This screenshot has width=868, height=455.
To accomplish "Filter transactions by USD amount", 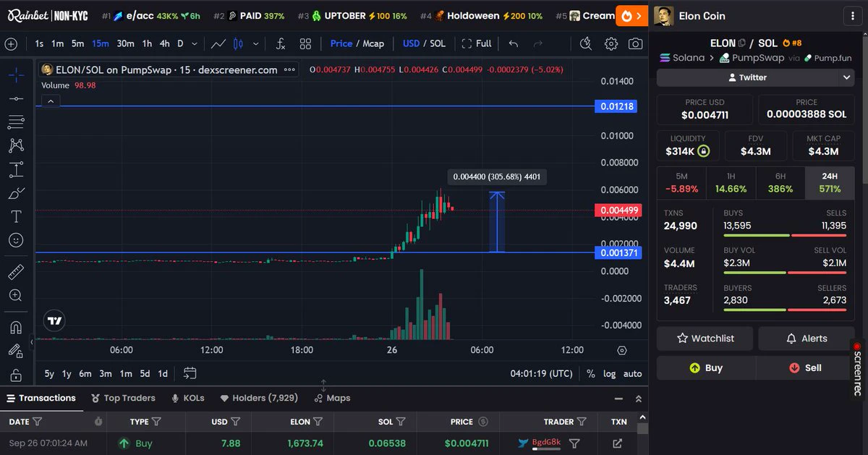I will [x=235, y=422].
